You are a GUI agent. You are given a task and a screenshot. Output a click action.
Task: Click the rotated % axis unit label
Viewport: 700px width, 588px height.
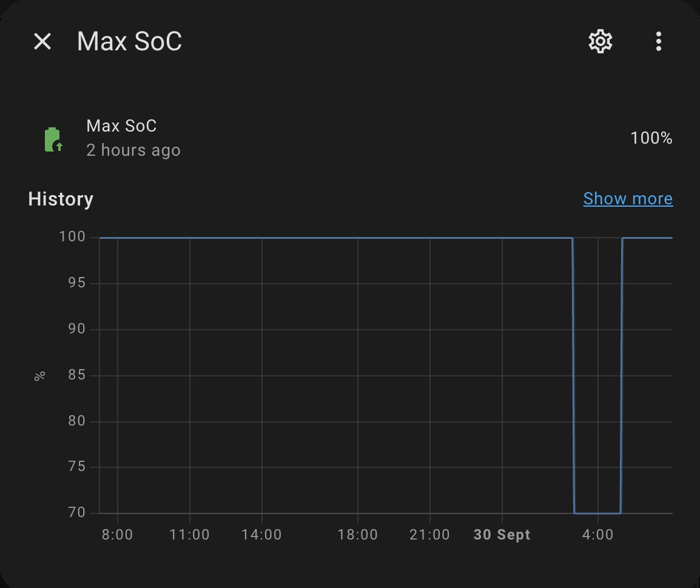click(x=40, y=376)
